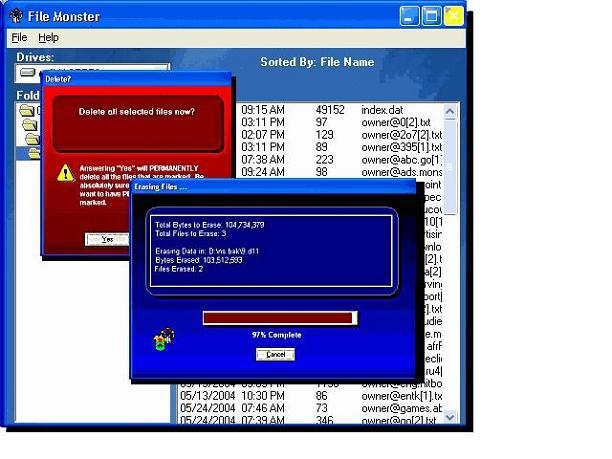Select the owner@0[2].txt file
612x459 pixels.
(396, 123)
